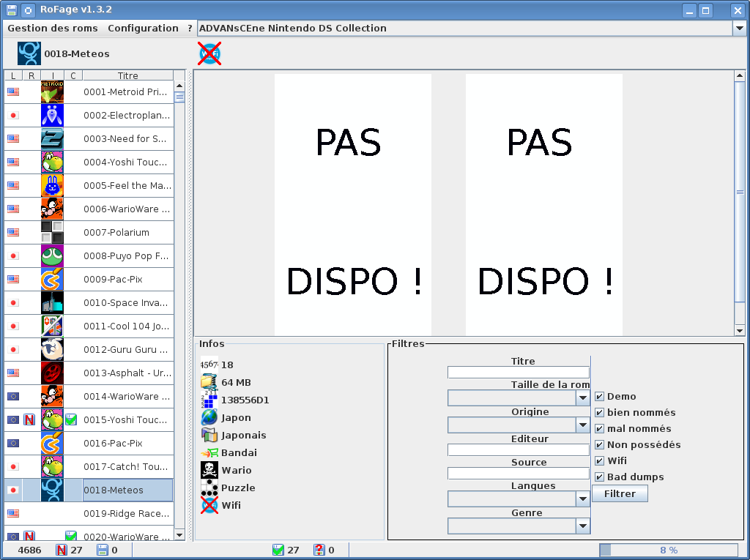The height and width of the screenshot is (560, 750).
Task: Click the 0004-Yoshi Touch game icon
Action: (52, 162)
